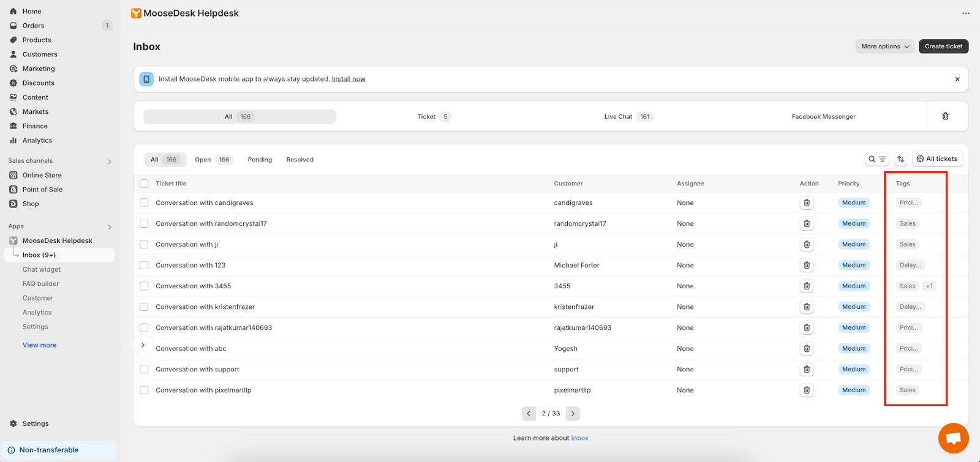Switch to the Ticket channel tab

pyautogui.click(x=434, y=117)
